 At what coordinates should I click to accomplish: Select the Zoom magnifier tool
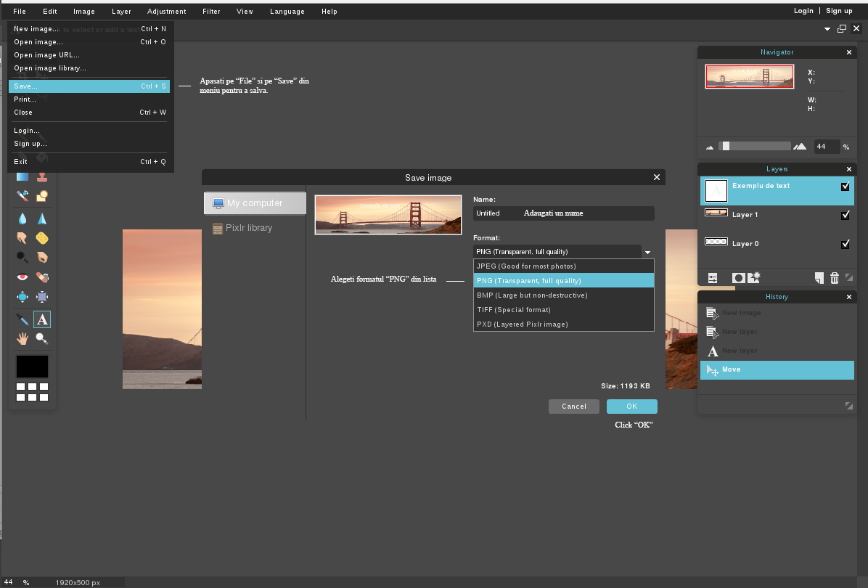pos(42,338)
